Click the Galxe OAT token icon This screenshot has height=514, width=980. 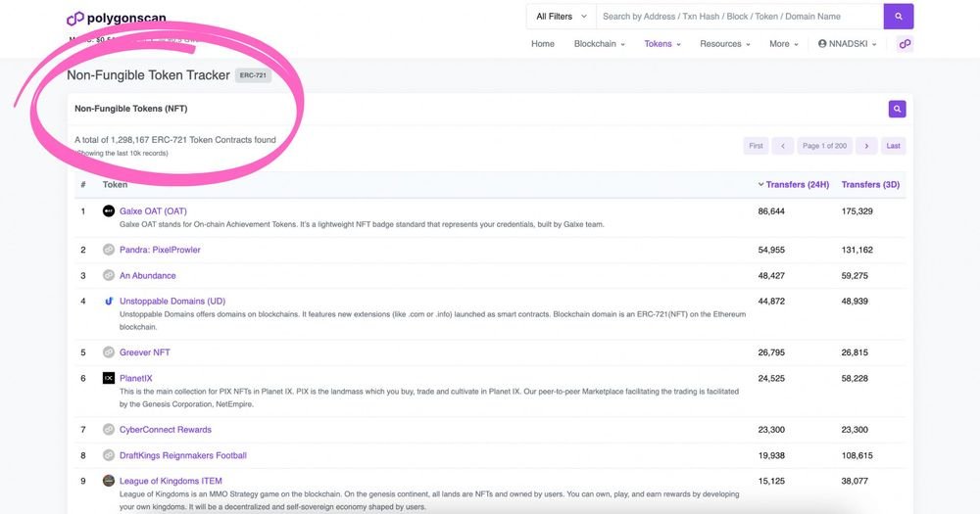click(109, 211)
